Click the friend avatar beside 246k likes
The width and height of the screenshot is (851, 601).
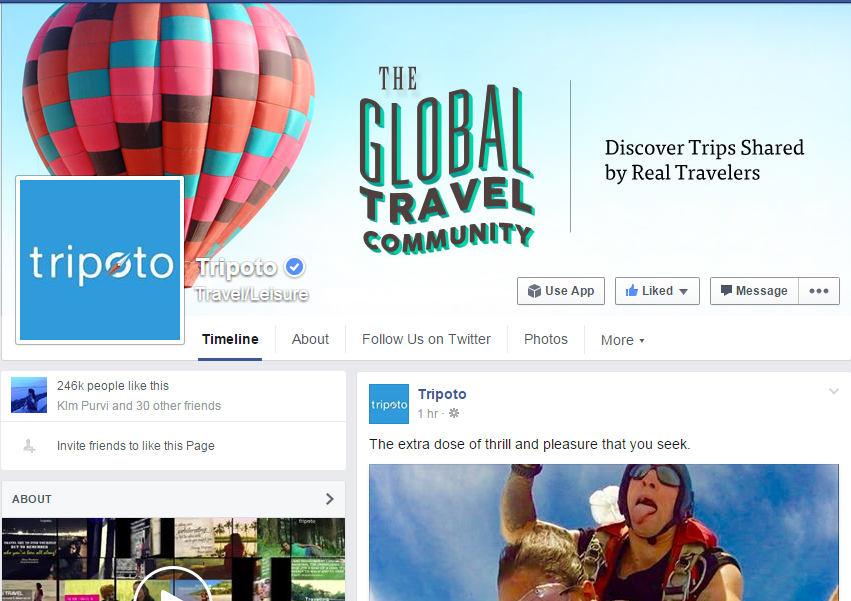coord(29,395)
